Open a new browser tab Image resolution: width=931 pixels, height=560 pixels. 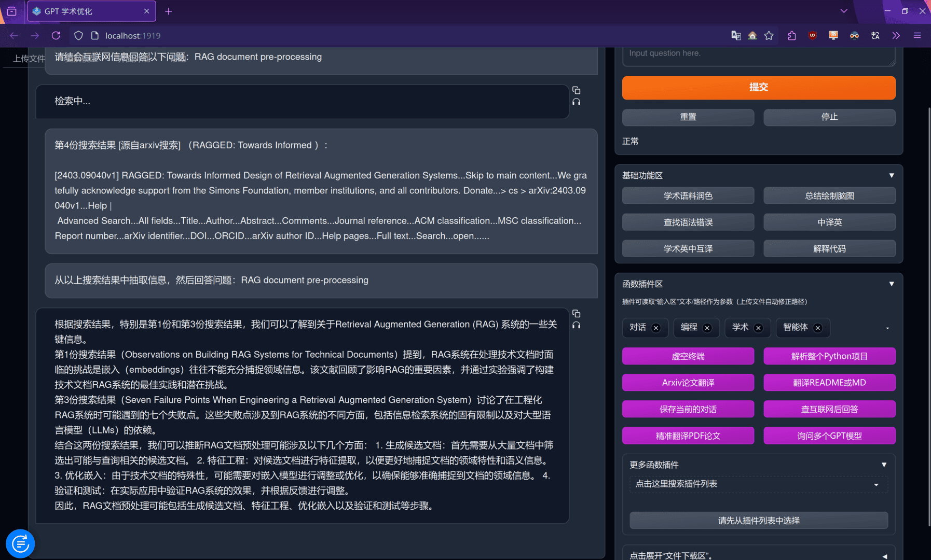tap(169, 11)
